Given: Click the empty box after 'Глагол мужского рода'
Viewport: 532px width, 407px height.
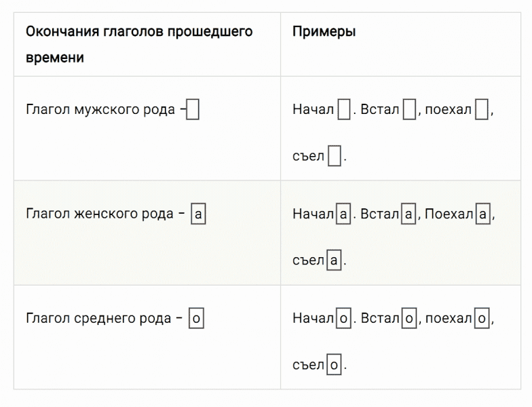Looking at the screenshot, I should click(x=193, y=110).
